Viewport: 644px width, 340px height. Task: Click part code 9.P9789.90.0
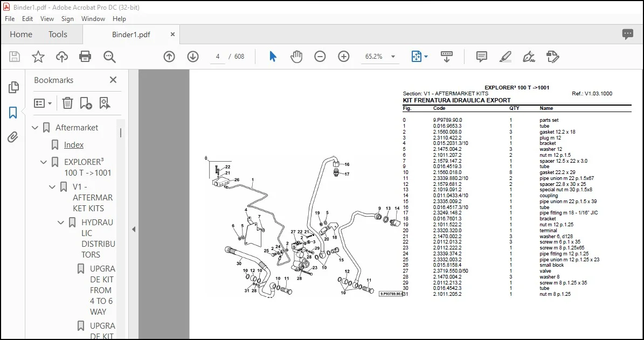tap(448, 120)
